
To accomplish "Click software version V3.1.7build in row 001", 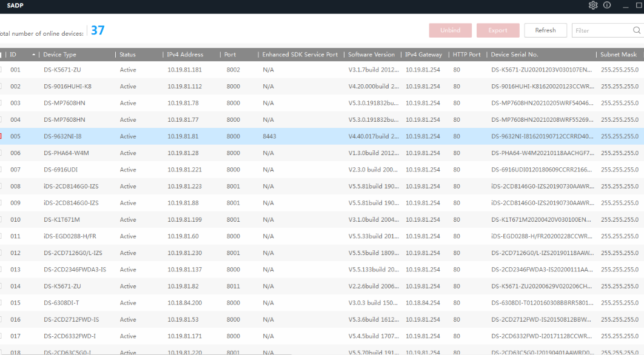I will [374, 70].
